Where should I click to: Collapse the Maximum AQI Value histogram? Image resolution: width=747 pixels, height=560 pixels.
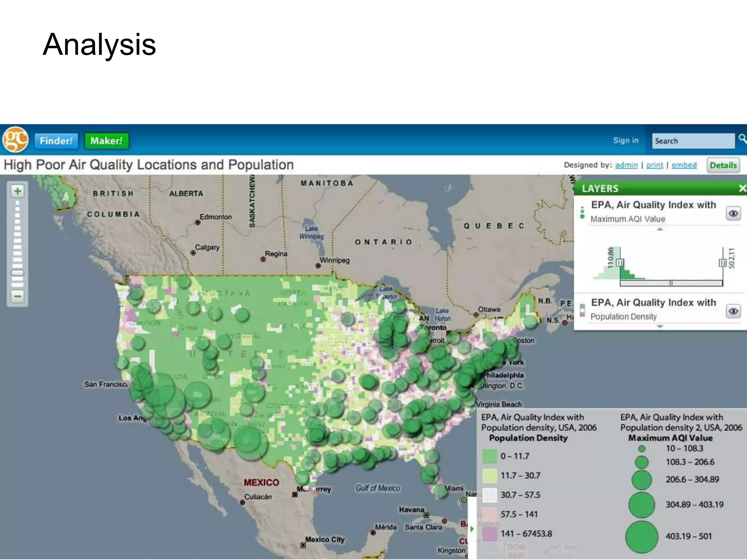tap(660, 229)
